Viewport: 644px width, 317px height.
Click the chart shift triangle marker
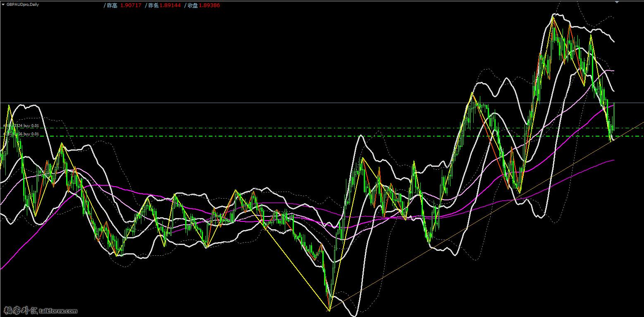(617, 2)
